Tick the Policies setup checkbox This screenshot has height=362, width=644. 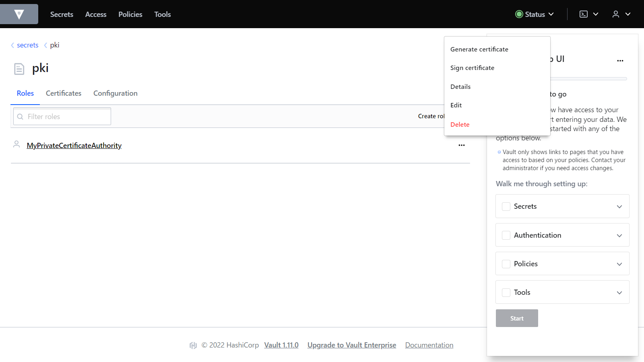(506, 264)
